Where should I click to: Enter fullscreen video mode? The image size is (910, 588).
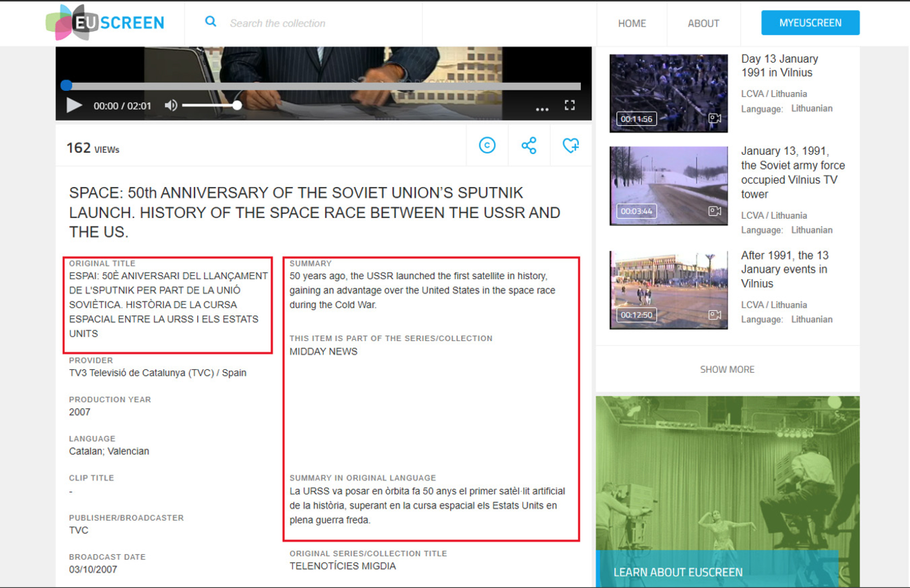coord(570,105)
